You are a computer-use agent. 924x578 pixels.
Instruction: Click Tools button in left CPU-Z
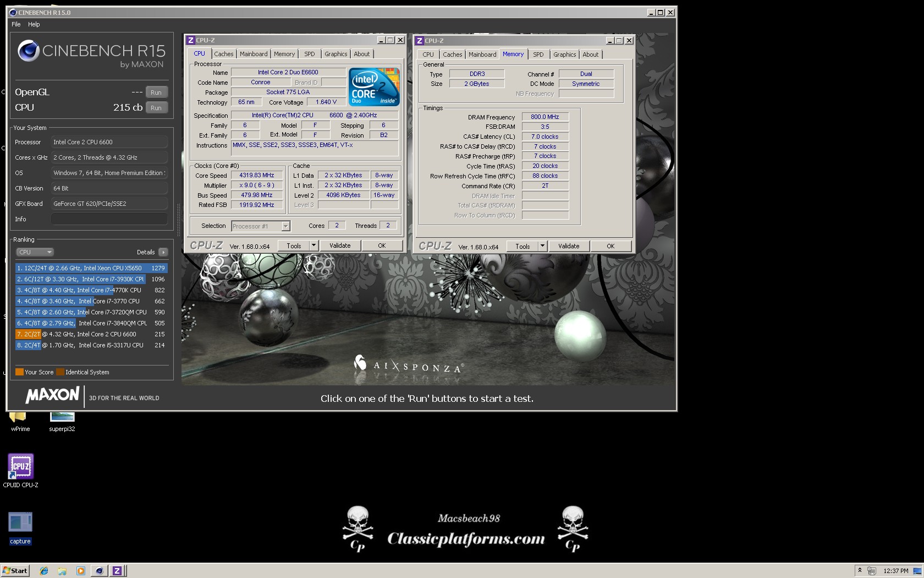tap(294, 246)
